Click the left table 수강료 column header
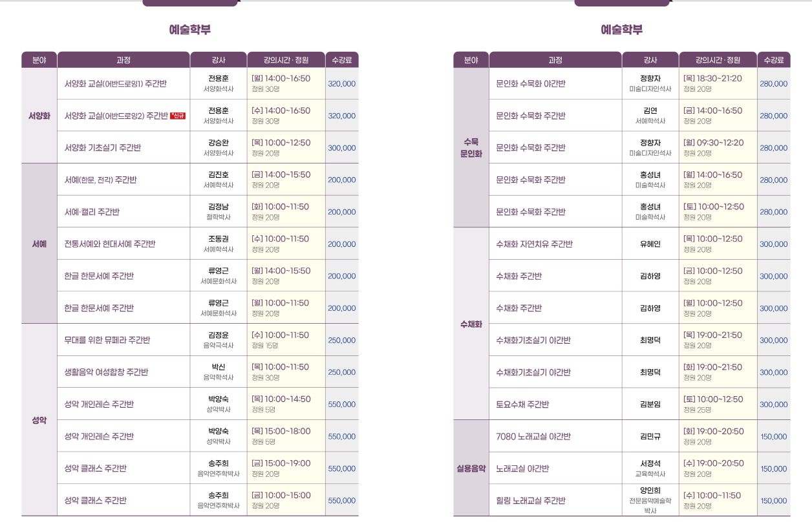 [342, 60]
